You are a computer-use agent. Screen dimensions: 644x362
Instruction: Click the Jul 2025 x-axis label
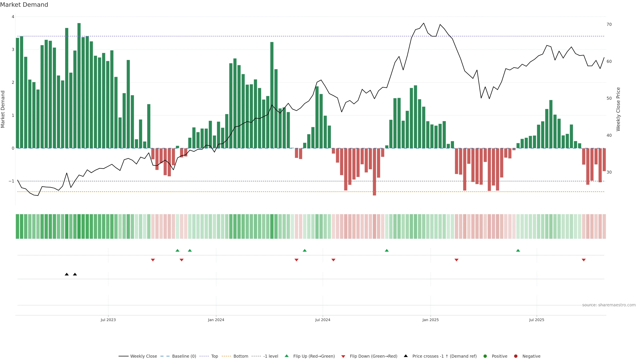pos(536,320)
